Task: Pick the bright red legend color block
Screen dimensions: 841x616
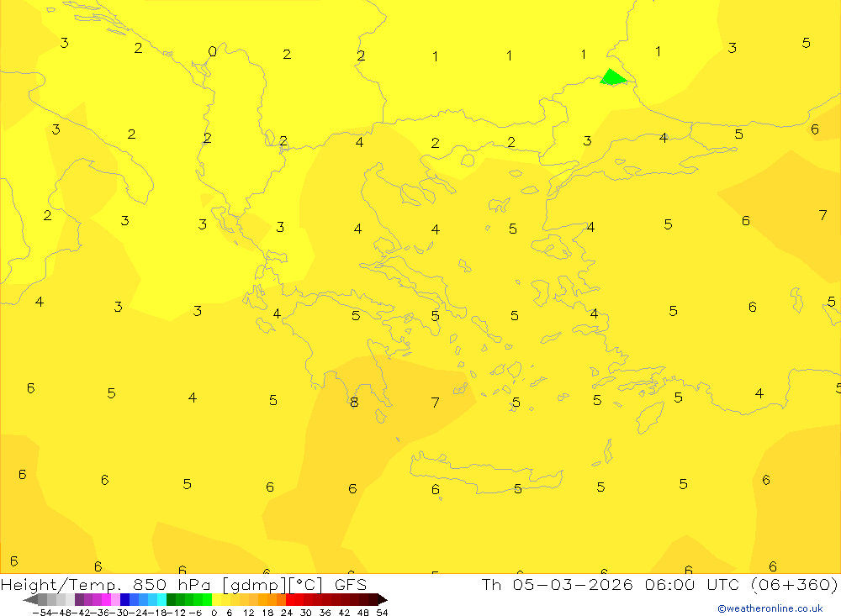Action: coord(290,600)
